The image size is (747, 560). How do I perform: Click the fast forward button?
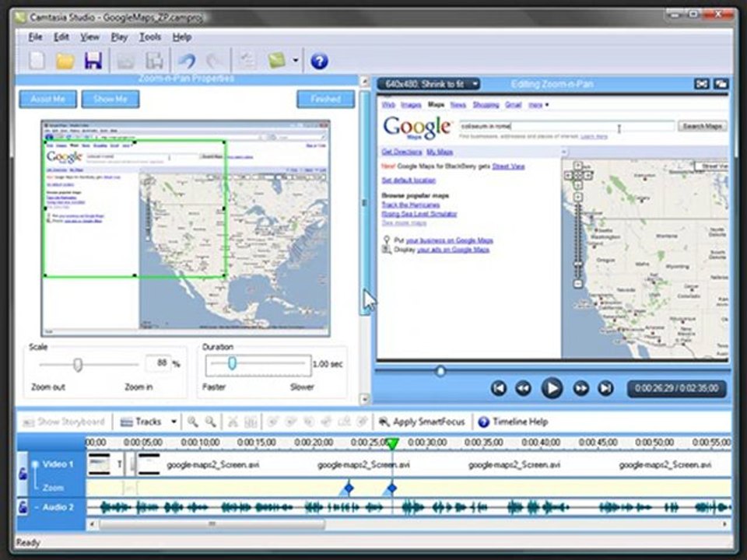click(x=580, y=388)
